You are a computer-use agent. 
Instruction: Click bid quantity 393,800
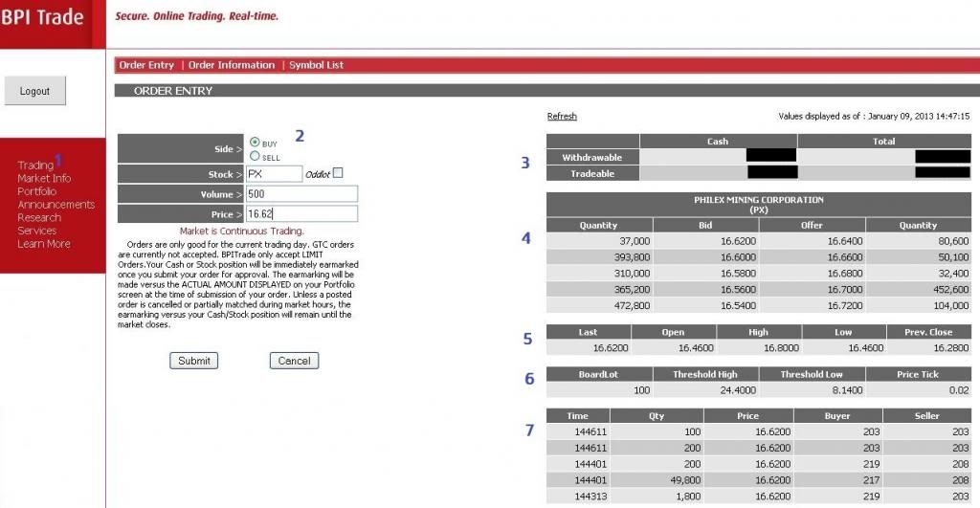tap(632, 256)
